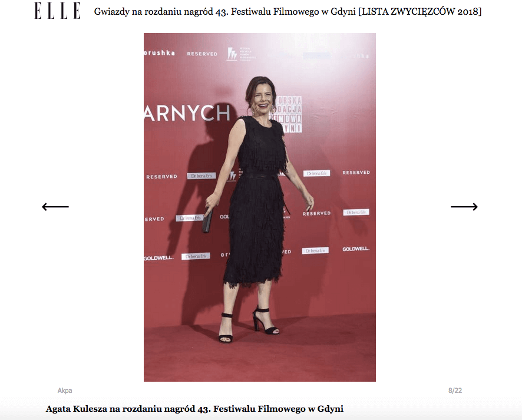Advance to the next photo arrow

pyautogui.click(x=464, y=207)
